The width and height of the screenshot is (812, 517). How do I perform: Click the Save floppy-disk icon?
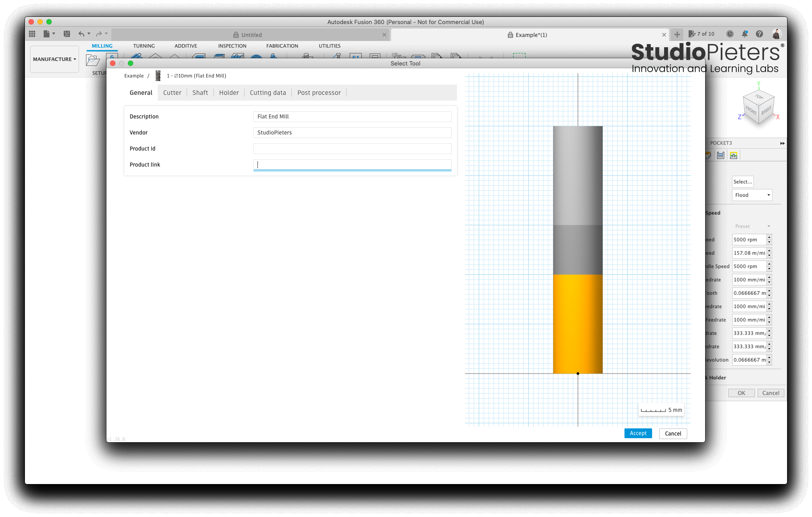[x=67, y=34]
